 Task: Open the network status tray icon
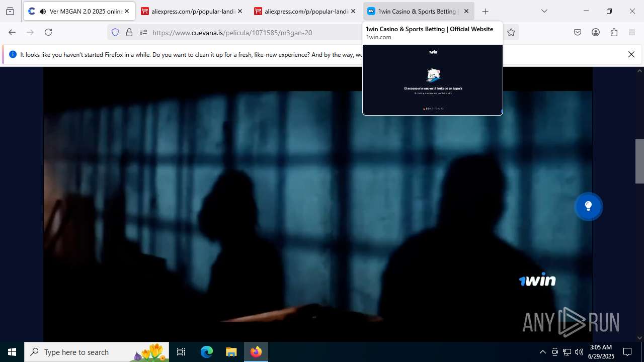pos(567,352)
